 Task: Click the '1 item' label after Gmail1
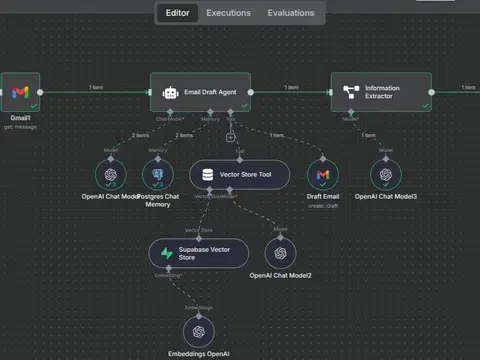[x=96, y=87]
